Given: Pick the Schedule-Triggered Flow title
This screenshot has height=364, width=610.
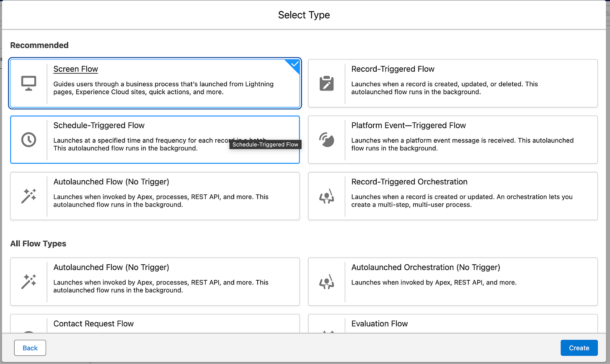Looking at the screenshot, I should (x=99, y=125).
